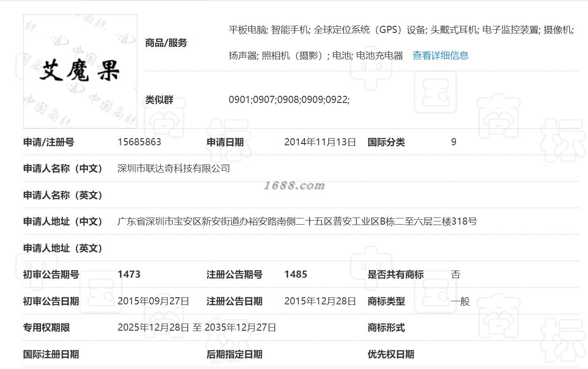Click the applicant address starting 广东省深圳市宝安区
The width and height of the screenshot is (588, 369).
[x=297, y=221]
